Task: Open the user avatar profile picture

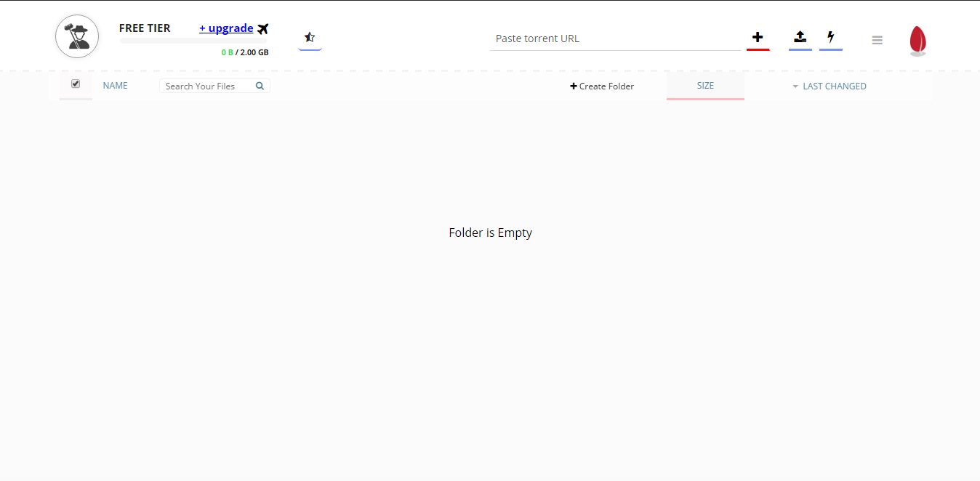Action: (77, 36)
